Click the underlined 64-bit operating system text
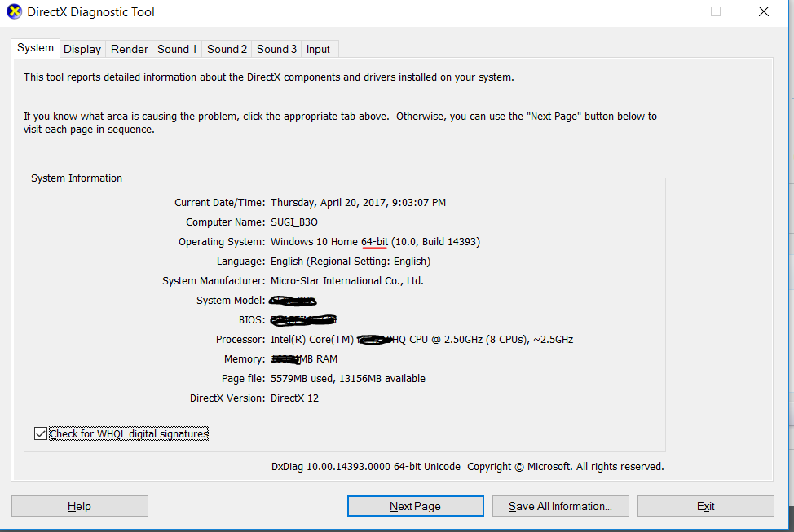 point(374,242)
